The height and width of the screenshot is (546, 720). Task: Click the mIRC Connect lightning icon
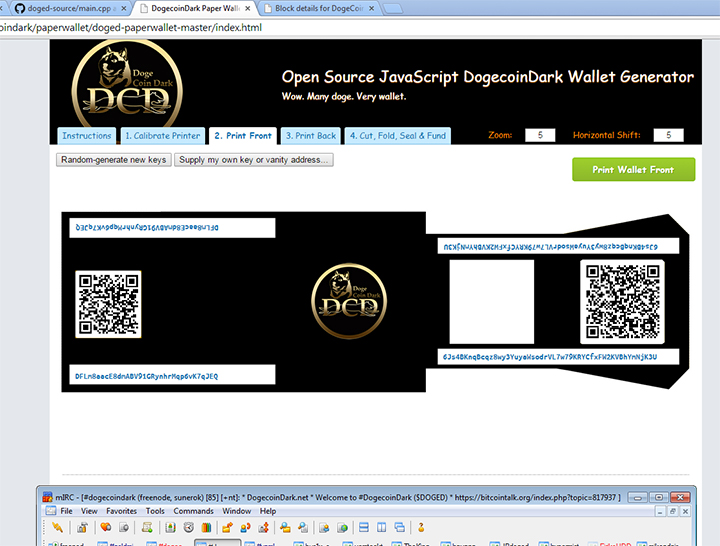tap(57, 528)
